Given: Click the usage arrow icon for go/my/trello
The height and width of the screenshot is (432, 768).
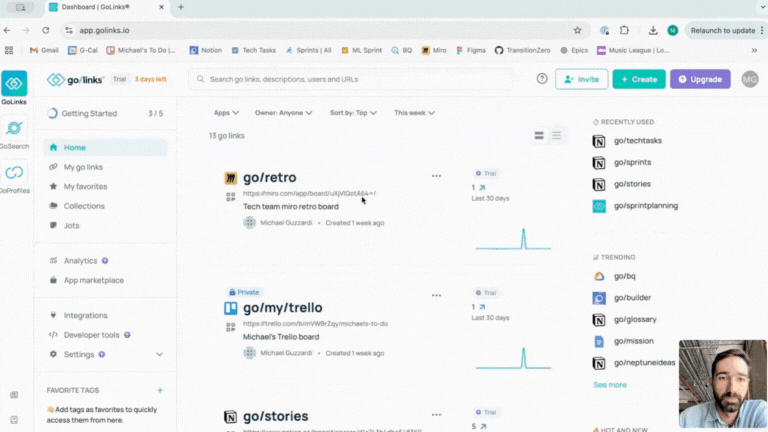Looking at the screenshot, I should (482, 307).
